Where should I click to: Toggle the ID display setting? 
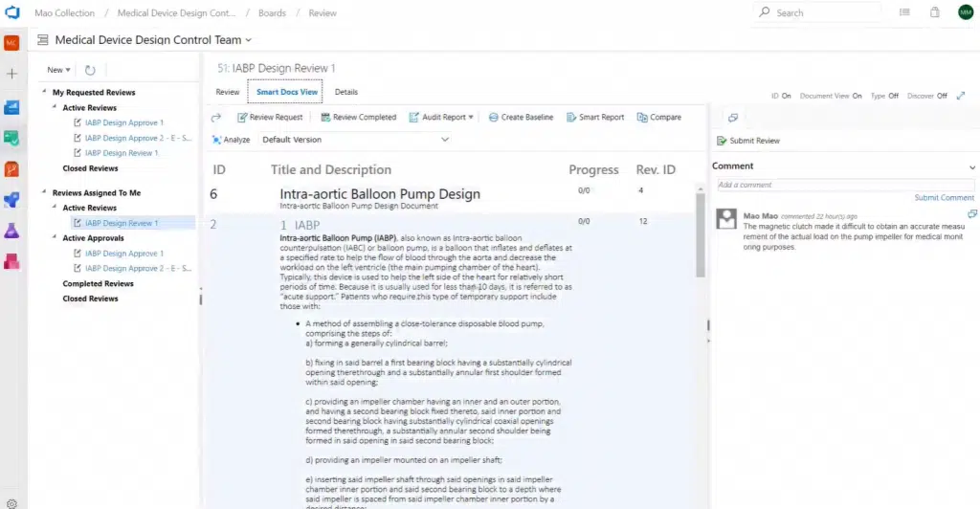click(780, 97)
